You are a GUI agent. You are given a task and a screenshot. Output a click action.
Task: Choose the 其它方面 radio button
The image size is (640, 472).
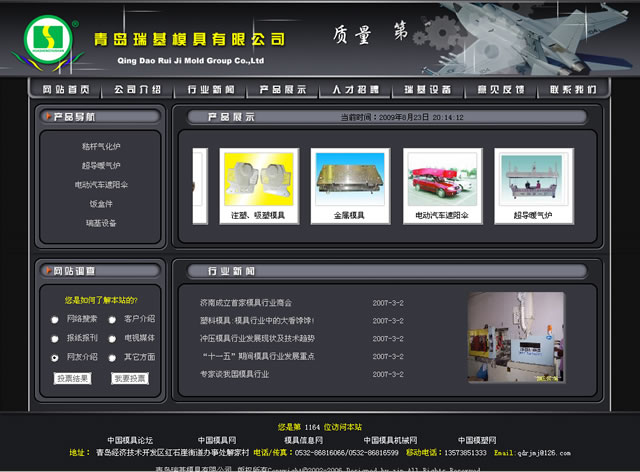click(x=110, y=357)
